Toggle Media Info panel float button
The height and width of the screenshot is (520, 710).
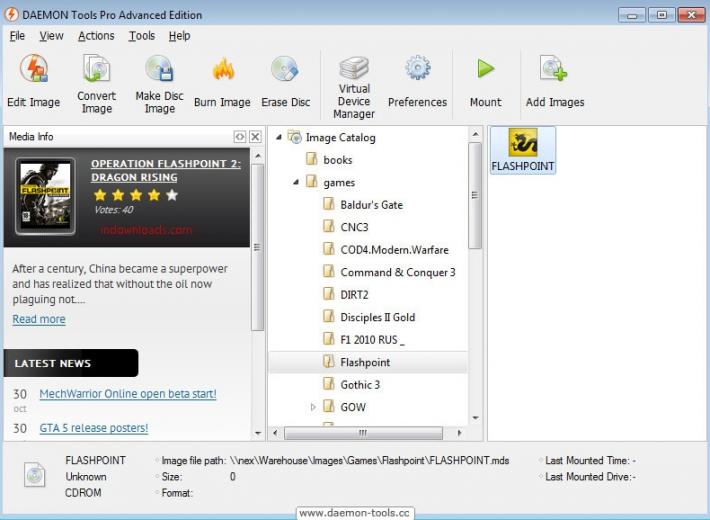pos(240,136)
